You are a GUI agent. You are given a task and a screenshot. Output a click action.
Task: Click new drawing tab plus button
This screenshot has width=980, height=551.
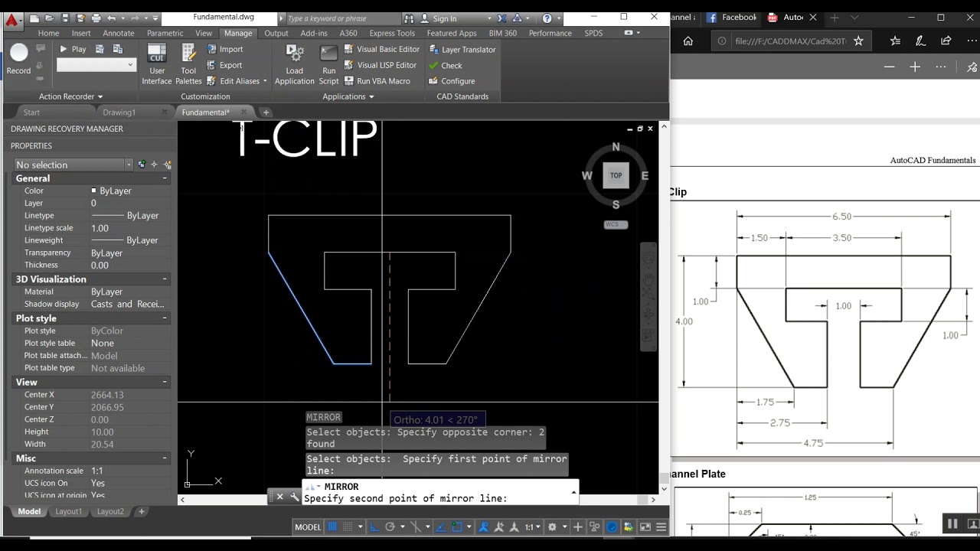tap(266, 112)
